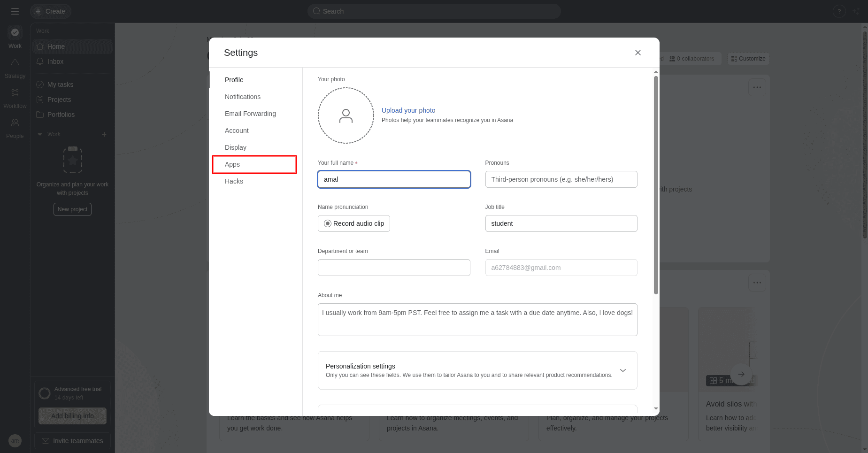Screen dimensions: 868x453
Task: Click the Create button
Action: pyautogui.click(x=51, y=11)
